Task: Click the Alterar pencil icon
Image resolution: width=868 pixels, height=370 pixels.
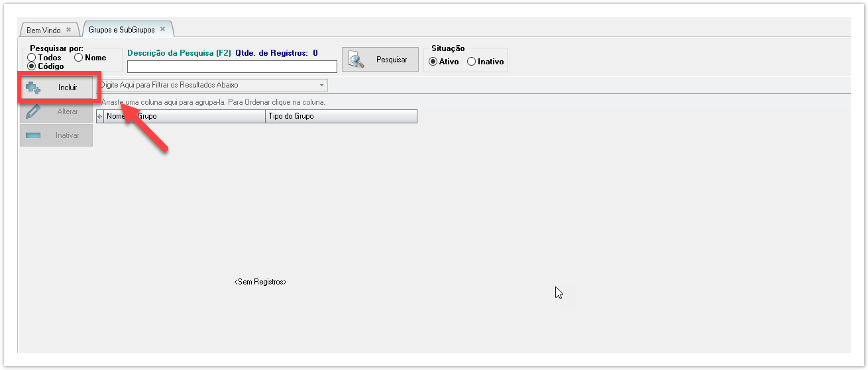Action: [x=33, y=111]
